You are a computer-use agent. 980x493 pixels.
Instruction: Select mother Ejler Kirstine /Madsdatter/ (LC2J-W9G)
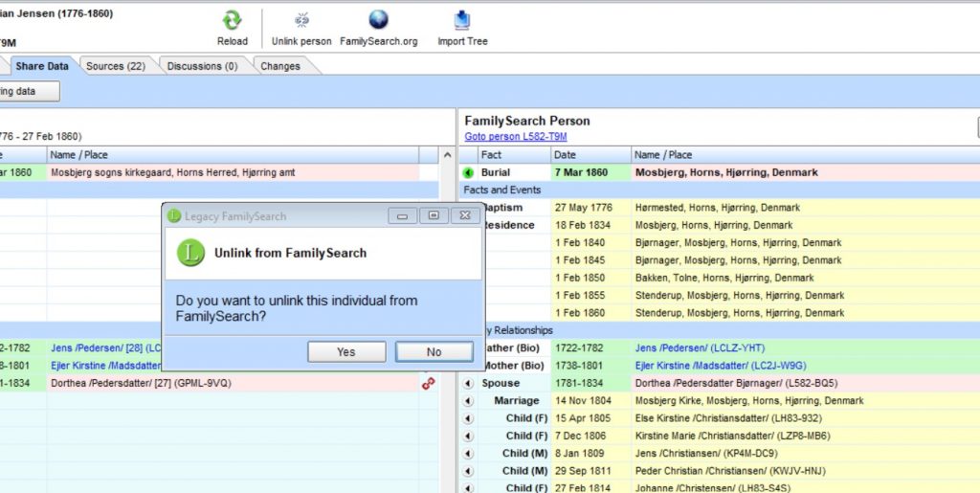[721, 366]
